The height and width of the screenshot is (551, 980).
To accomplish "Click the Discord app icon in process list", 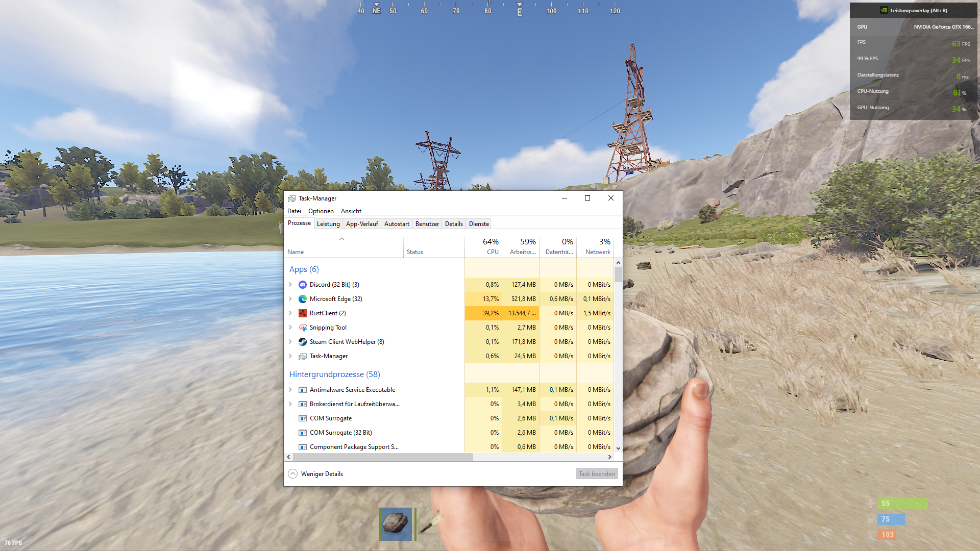I will pos(303,285).
